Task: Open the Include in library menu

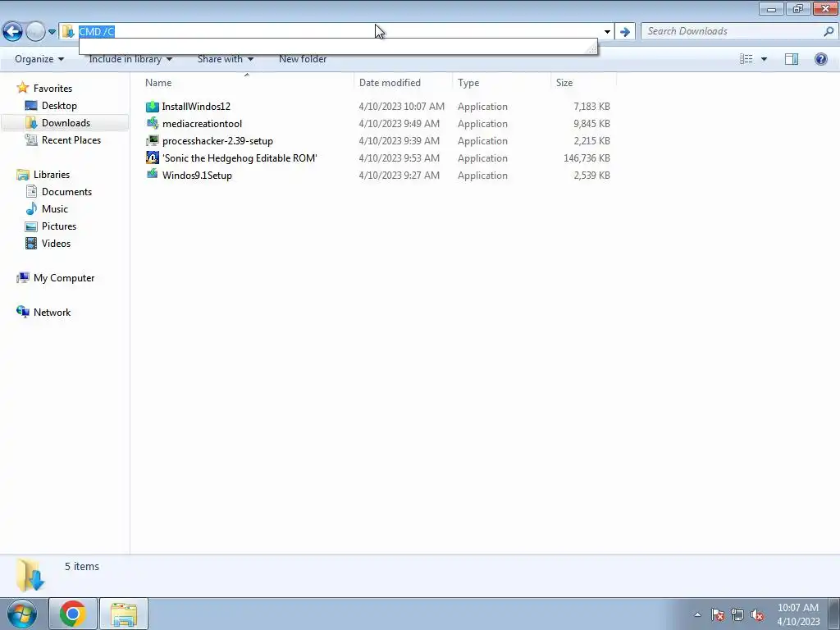Action: pyautogui.click(x=130, y=59)
